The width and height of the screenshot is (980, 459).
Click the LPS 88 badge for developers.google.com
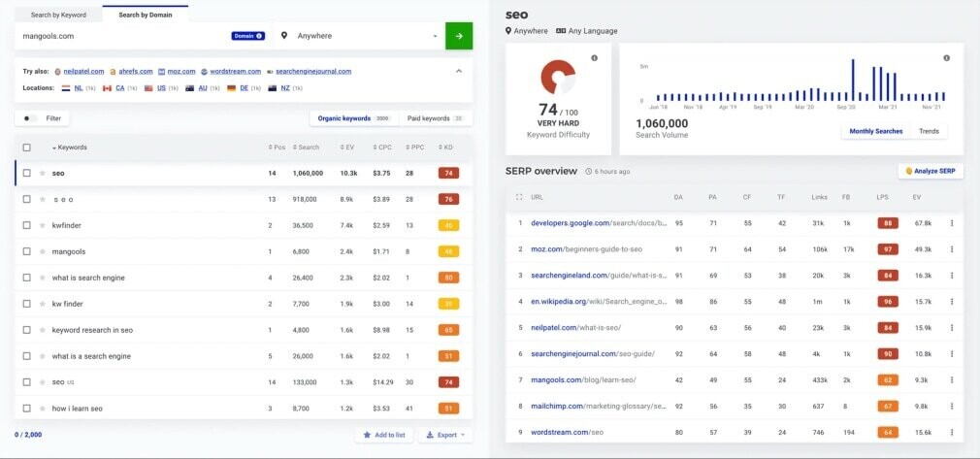888,222
